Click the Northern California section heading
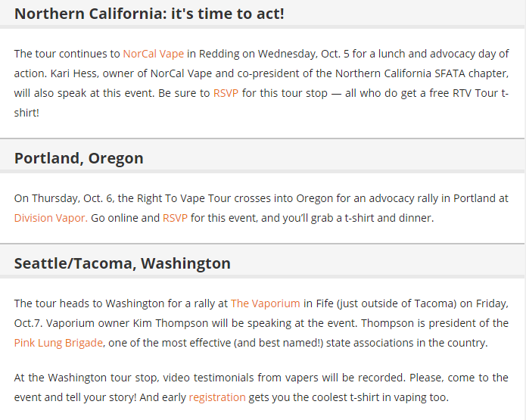526x420 pixels. coord(149,14)
